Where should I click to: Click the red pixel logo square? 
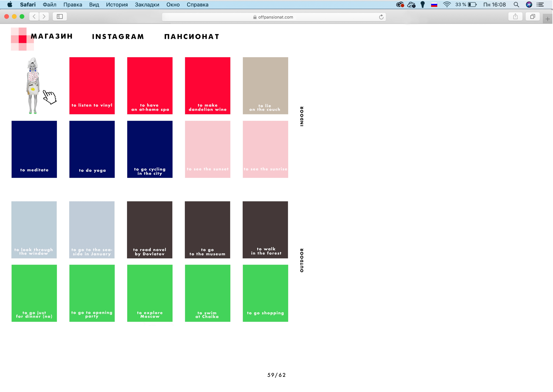(x=22, y=39)
